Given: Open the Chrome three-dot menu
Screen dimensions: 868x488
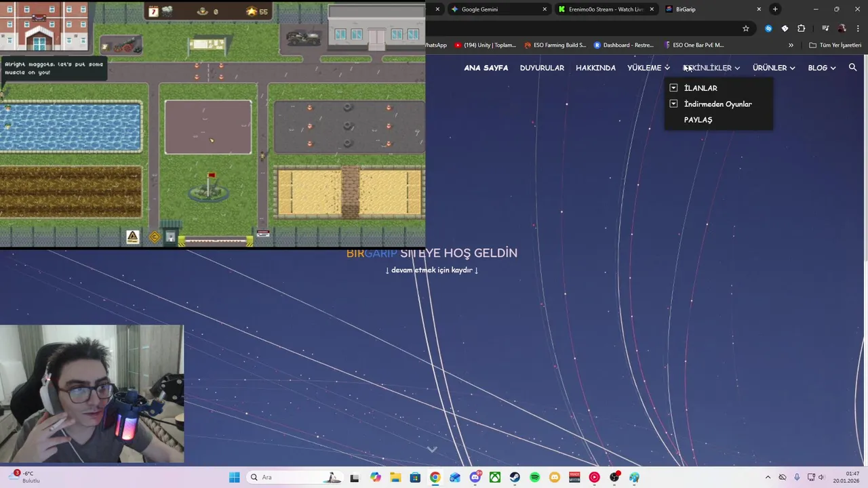Looking at the screenshot, I should pyautogui.click(x=858, y=28).
